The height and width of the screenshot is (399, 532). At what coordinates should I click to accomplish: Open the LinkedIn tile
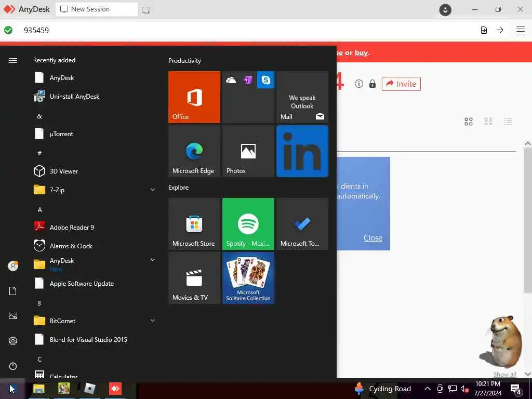coord(302,151)
